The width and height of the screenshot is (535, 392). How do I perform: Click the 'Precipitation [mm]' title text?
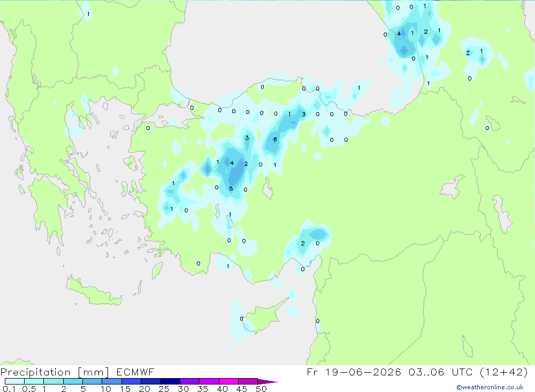[55, 372]
